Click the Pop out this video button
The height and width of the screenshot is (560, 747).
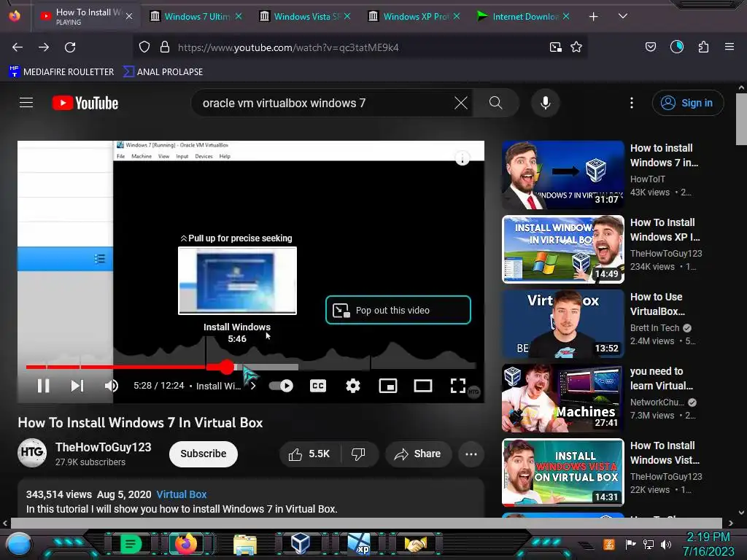pos(398,310)
